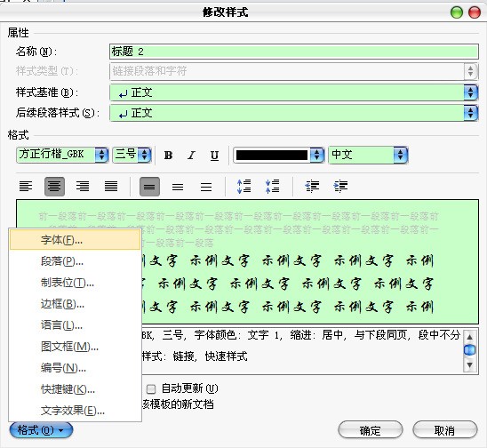Click the 确定 button
The width and height of the screenshot is (487, 448).
click(371, 430)
